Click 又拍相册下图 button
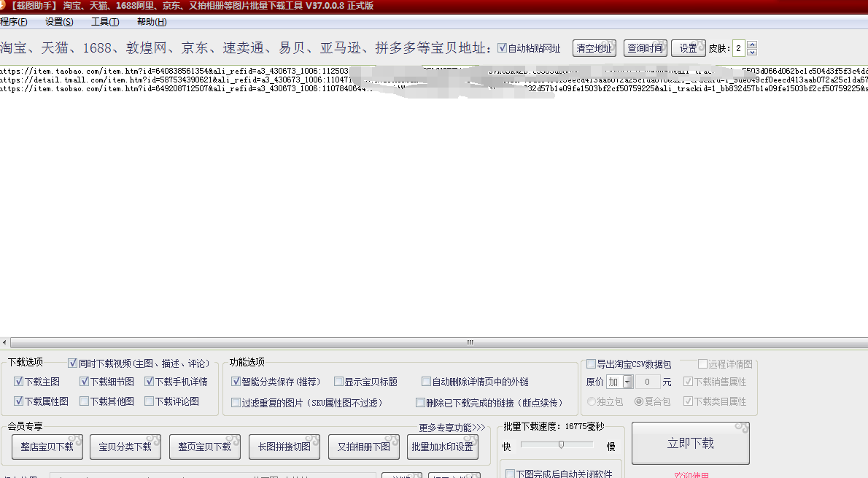This screenshot has height=478, width=868. [364, 447]
